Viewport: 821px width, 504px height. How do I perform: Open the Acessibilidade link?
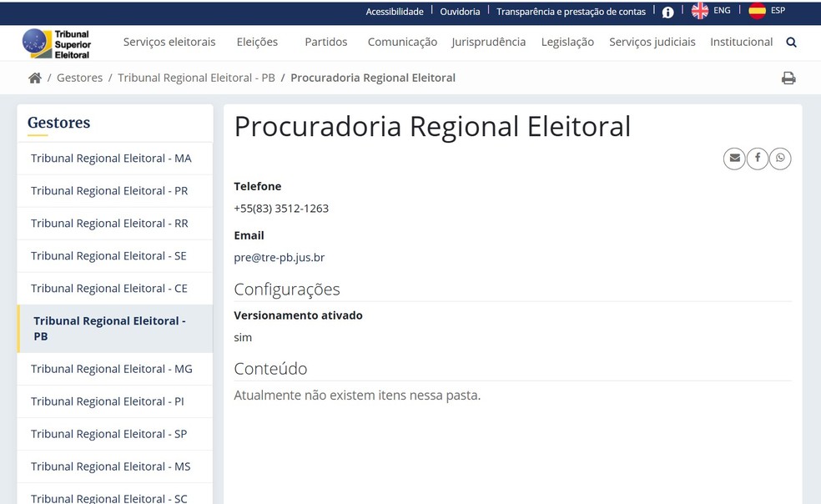(x=395, y=12)
